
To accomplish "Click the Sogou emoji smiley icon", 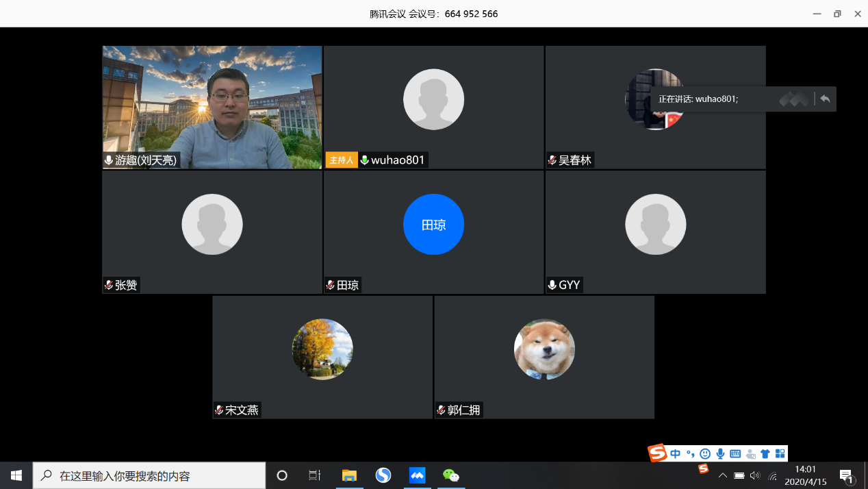I will click(x=705, y=453).
